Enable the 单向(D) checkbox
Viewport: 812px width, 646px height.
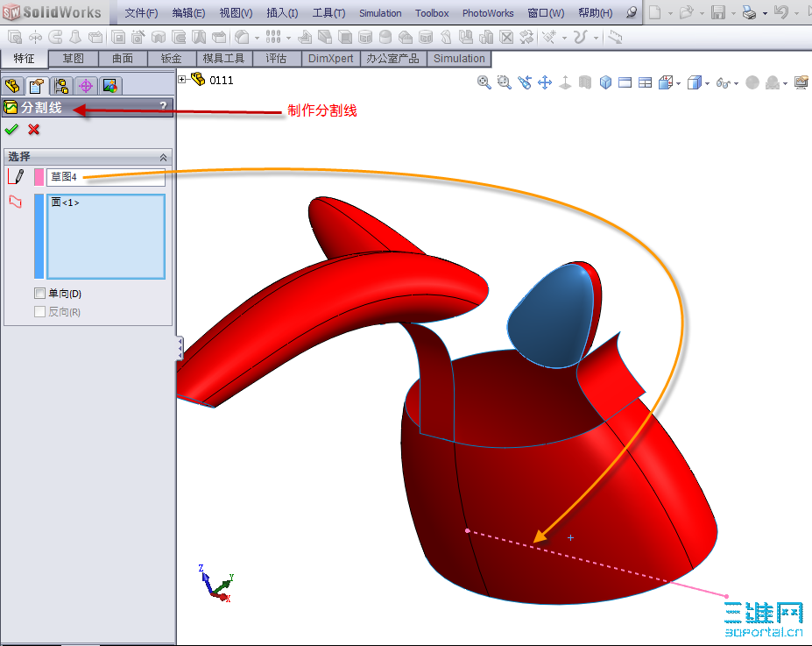[x=40, y=294]
